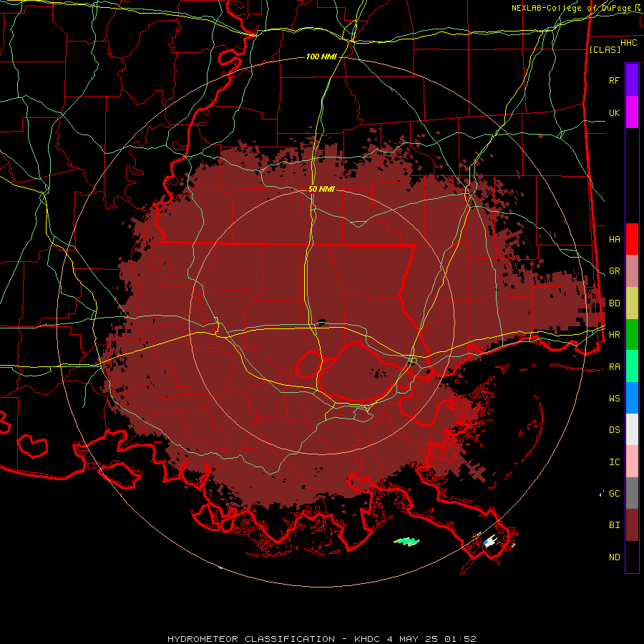Viewport: 644px width, 644px height.
Task: Click the white-blue echo near the delta tip
Action: 489,541
